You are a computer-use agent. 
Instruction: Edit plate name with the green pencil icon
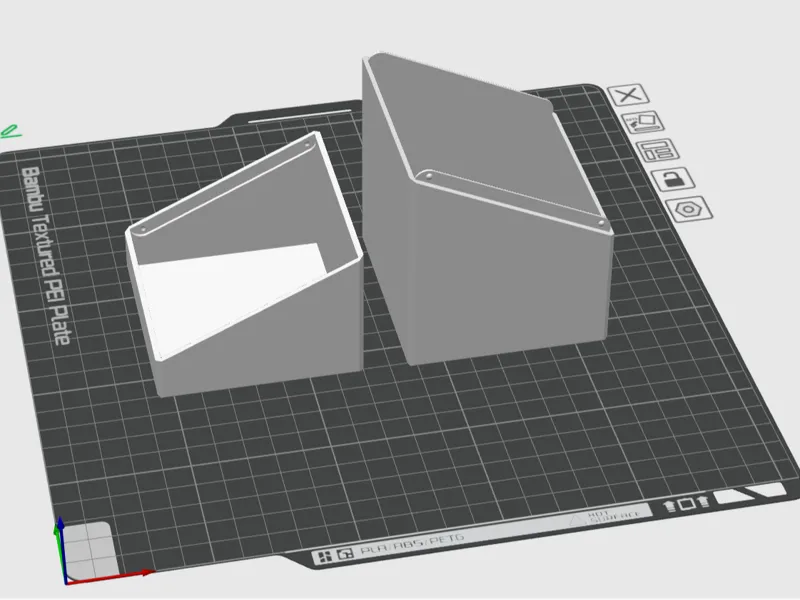click(x=10, y=132)
